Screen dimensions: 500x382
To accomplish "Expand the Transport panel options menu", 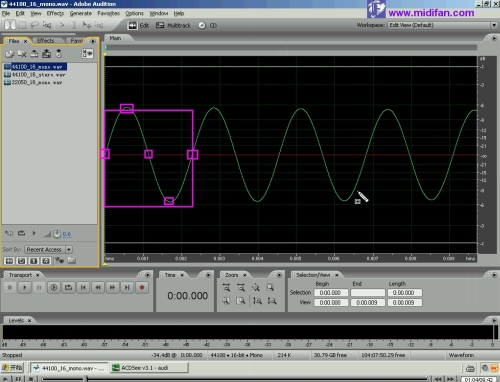I will click(147, 275).
